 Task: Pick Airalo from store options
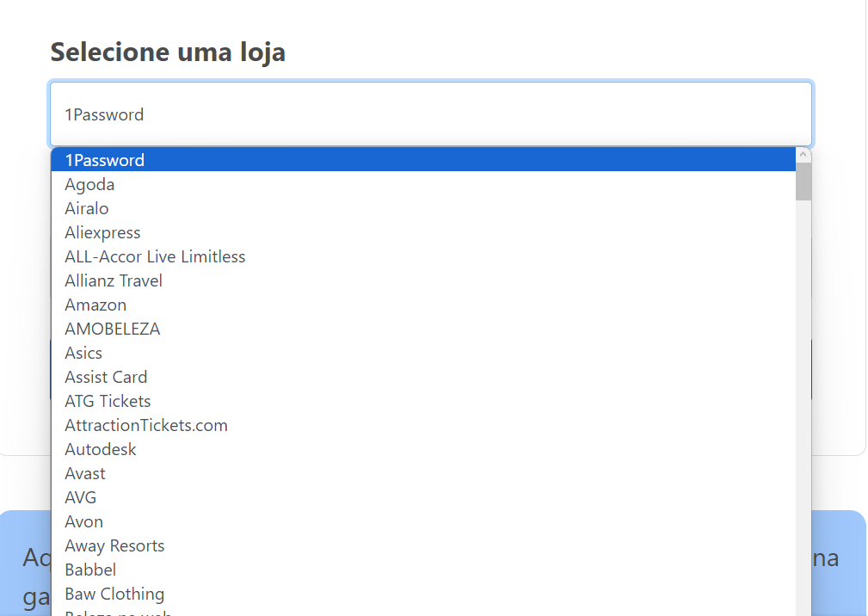pyautogui.click(x=87, y=208)
